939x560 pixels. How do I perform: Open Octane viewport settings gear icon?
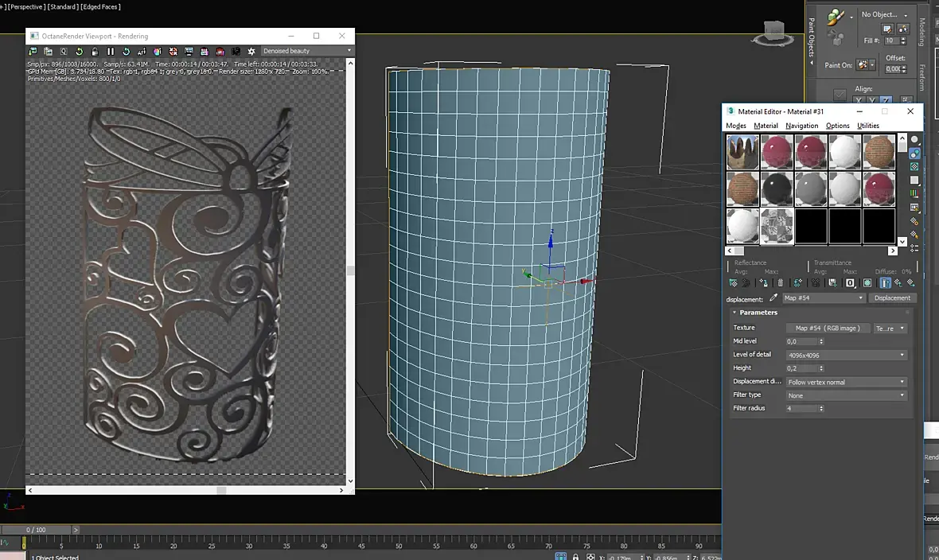pyautogui.click(x=251, y=52)
